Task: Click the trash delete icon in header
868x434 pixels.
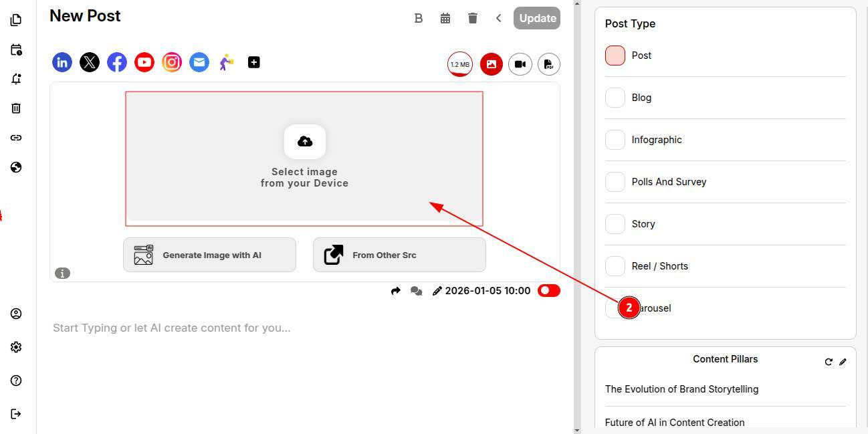Action: click(x=473, y=18)
